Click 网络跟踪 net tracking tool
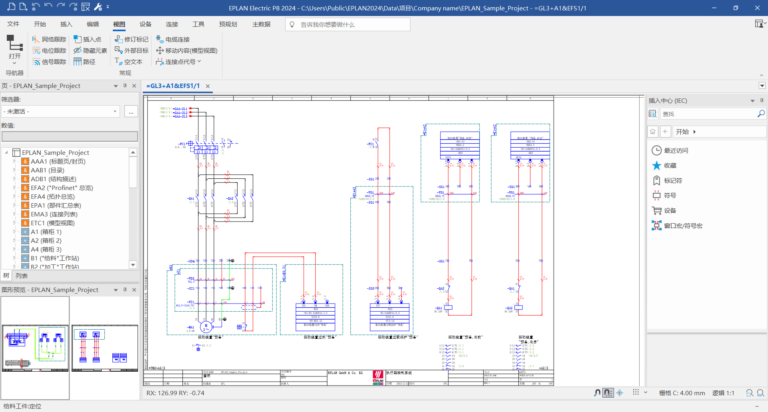This screenshot has width=768, height=412. click(x=49, y=39)
